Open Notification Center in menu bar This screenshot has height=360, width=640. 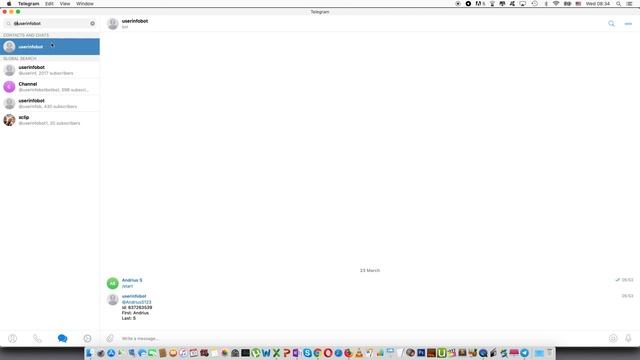630,4
